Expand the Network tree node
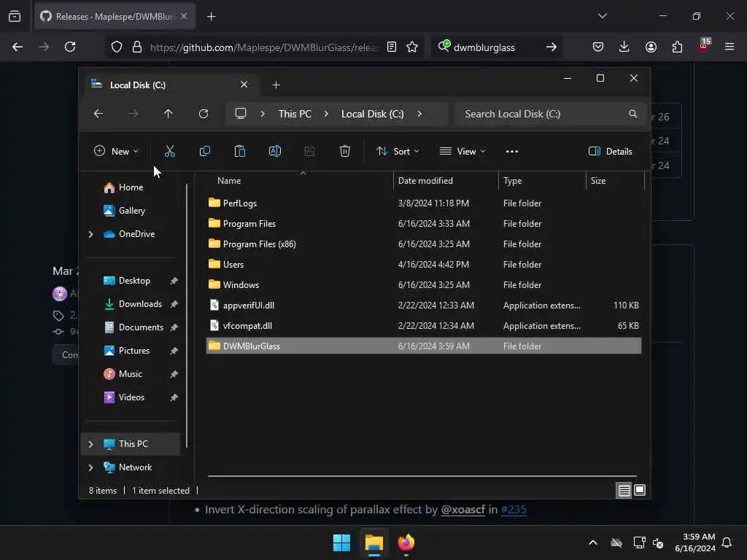Viewport: 747px width, 560px height. [x=90, y=467]
